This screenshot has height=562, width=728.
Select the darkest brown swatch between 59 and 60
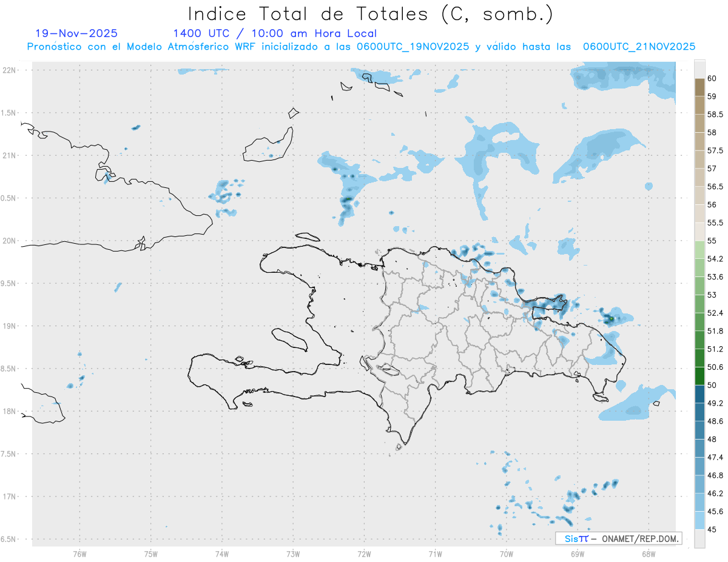click(x=699, y=87)
